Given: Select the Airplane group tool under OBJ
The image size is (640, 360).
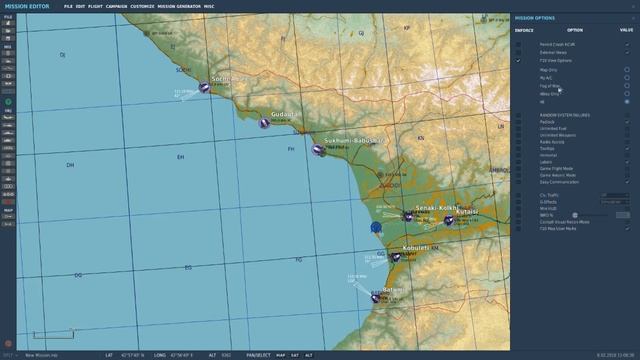Looking at the screenshot, I should pos(8,118).
